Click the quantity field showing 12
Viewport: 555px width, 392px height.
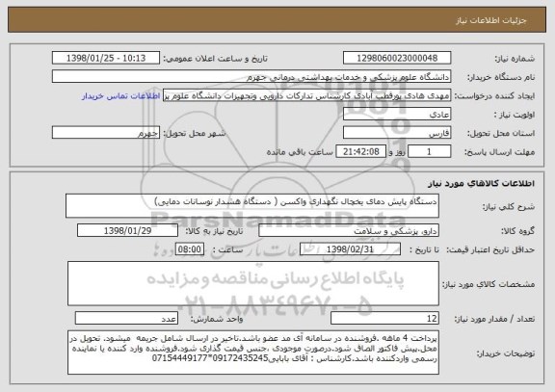[384, 319]
